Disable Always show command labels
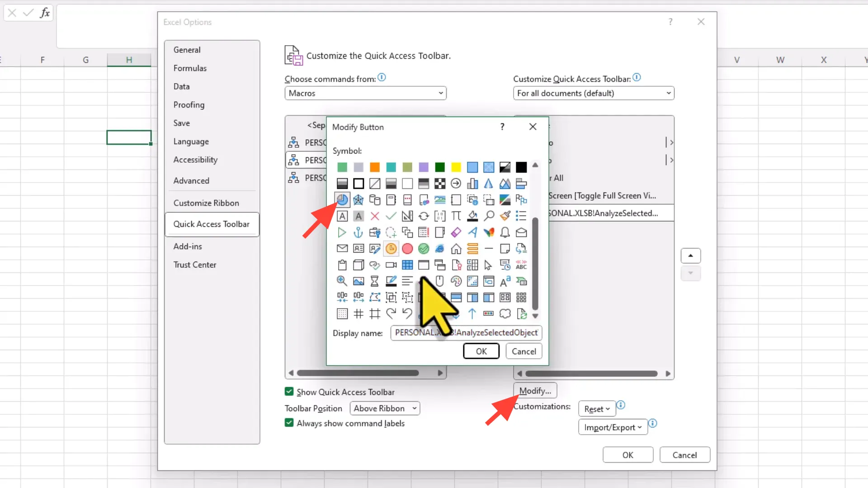Image resolution: width=868 pixels, height=488 pixels. (x=288, y=423)
